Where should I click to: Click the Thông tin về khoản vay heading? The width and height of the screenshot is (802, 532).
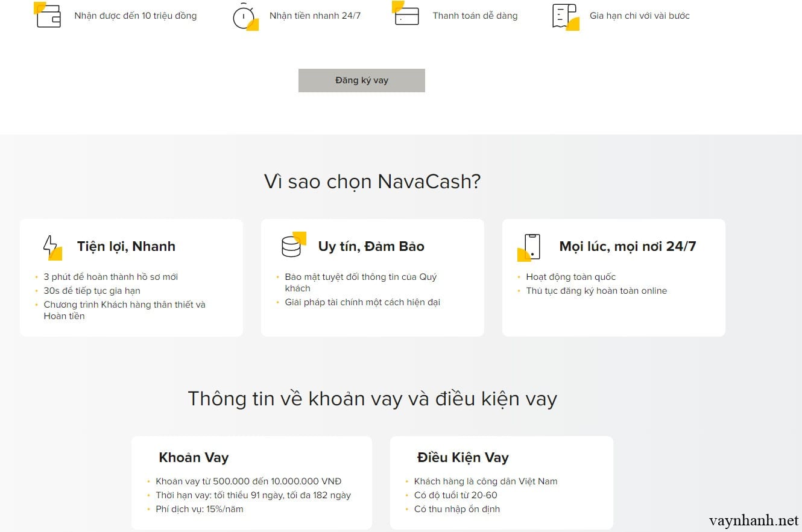click(372, 399)
